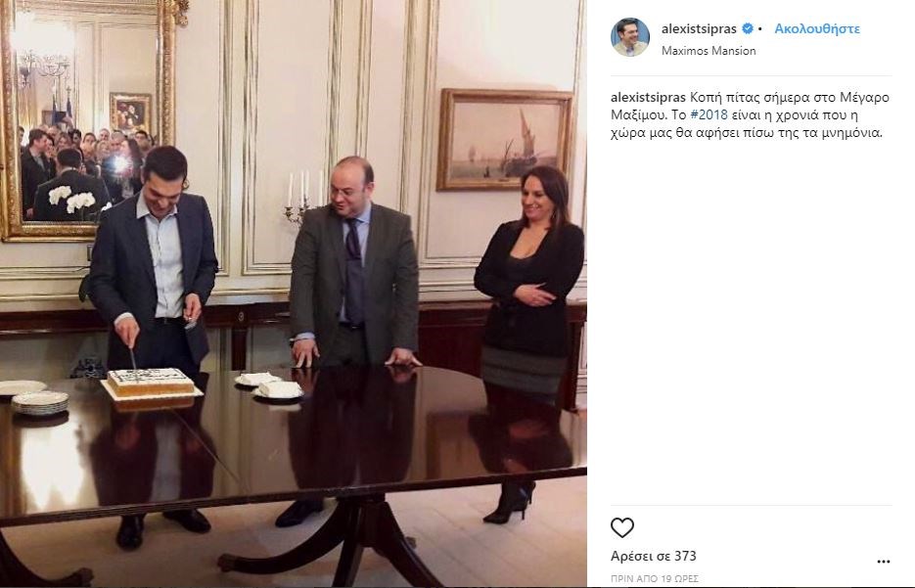Open the alexistsipras username in the header
The height and width of the screenshot is (588, 915).
click(x=699, y=28)
